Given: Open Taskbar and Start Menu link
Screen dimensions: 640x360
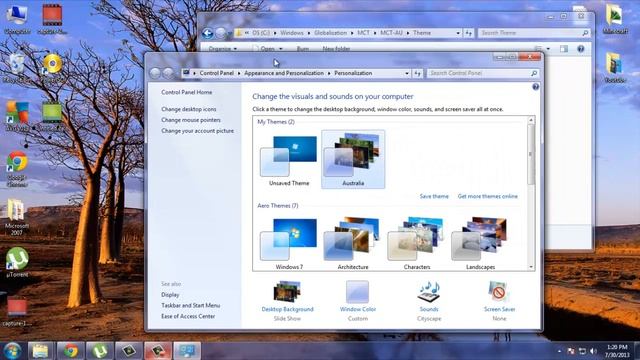Looking at the screenshot, I should (x=190, y=305).
